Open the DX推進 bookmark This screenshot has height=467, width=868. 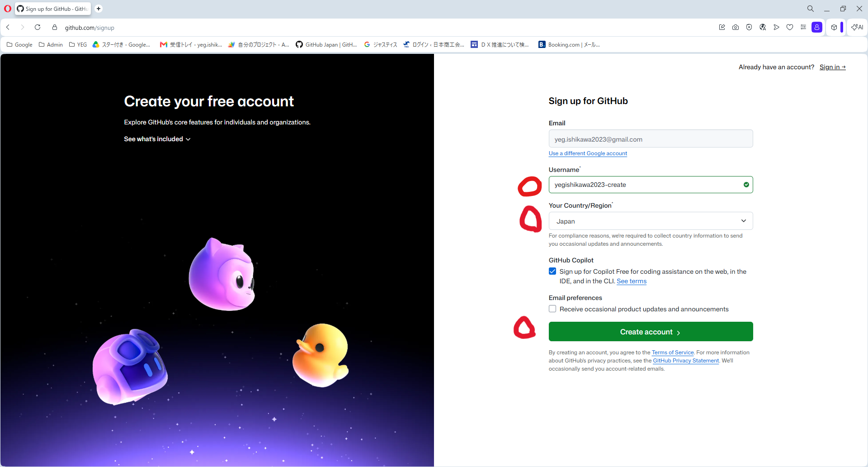point(500,45)
